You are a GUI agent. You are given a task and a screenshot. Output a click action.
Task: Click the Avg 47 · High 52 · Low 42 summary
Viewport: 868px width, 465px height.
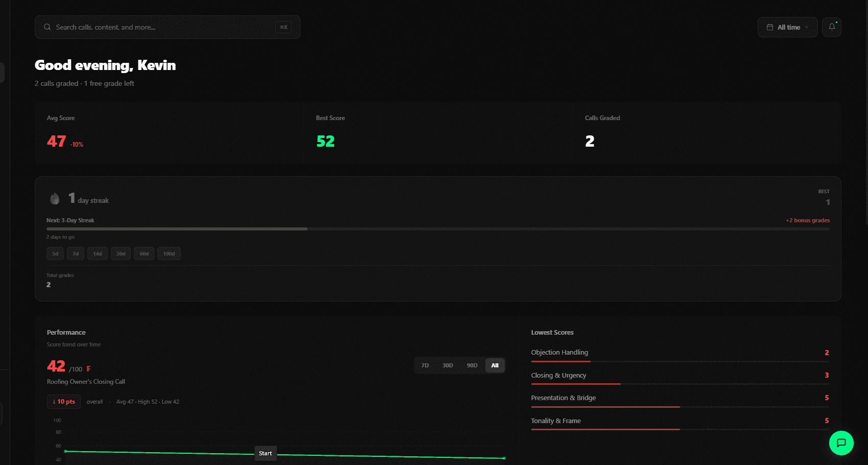tap(148, 402)
